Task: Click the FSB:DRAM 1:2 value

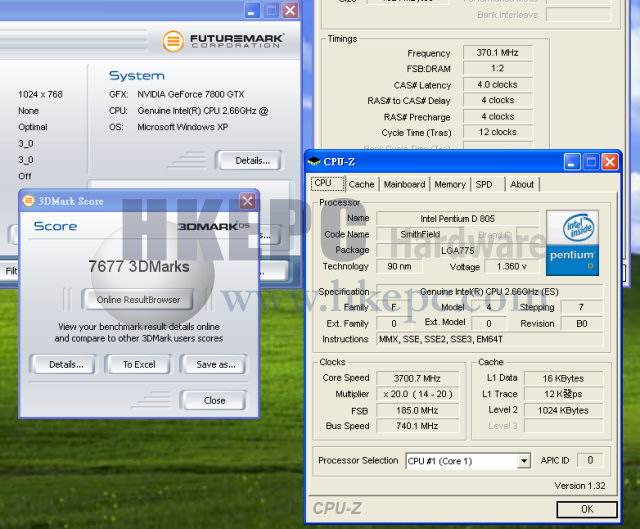Action: point(498,68)
